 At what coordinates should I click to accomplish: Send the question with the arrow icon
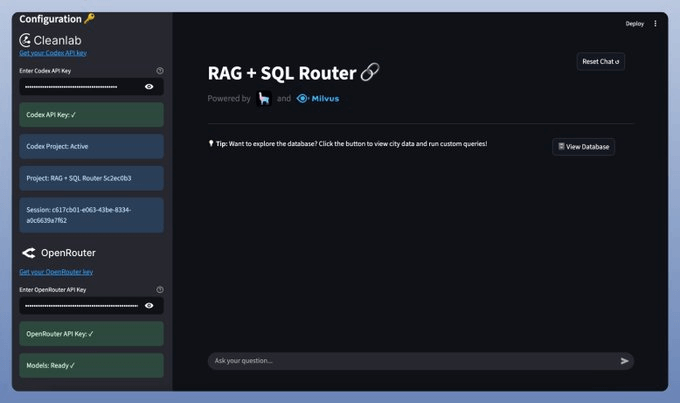pos(624,361)
